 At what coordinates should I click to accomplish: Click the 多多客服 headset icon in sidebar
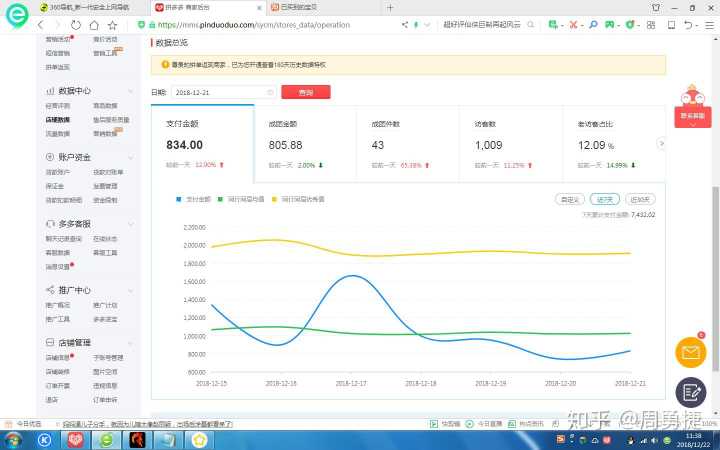pos(49,224)
